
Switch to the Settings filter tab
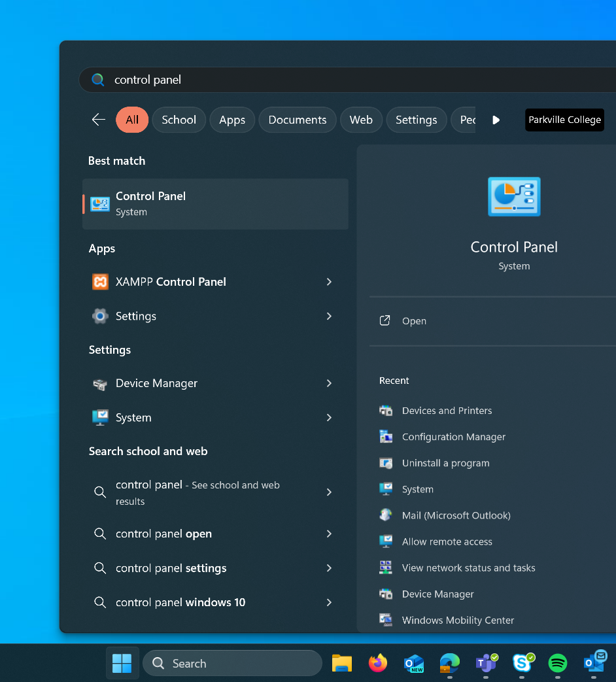[417, 120]
